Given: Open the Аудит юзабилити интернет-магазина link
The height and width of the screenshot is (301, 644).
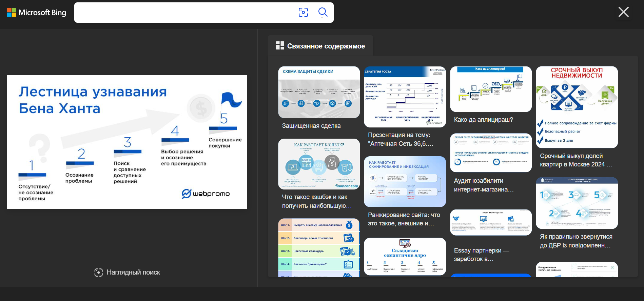Looking at the screenshot, I should click(484, 185).
